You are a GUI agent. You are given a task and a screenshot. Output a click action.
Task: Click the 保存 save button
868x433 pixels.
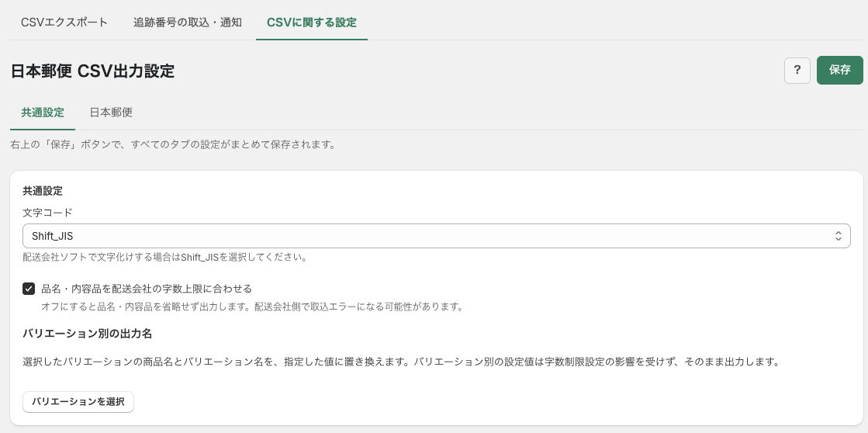840,71
